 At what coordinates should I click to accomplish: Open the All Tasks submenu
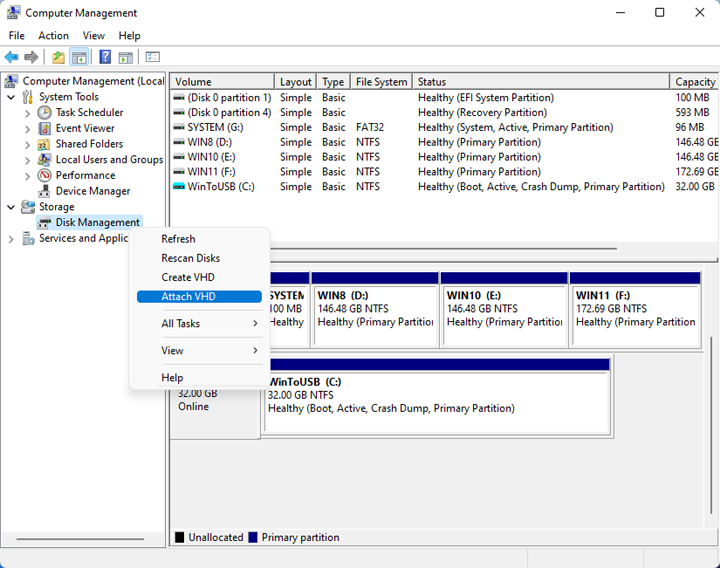pyautogui.click(x=199, y=323)
